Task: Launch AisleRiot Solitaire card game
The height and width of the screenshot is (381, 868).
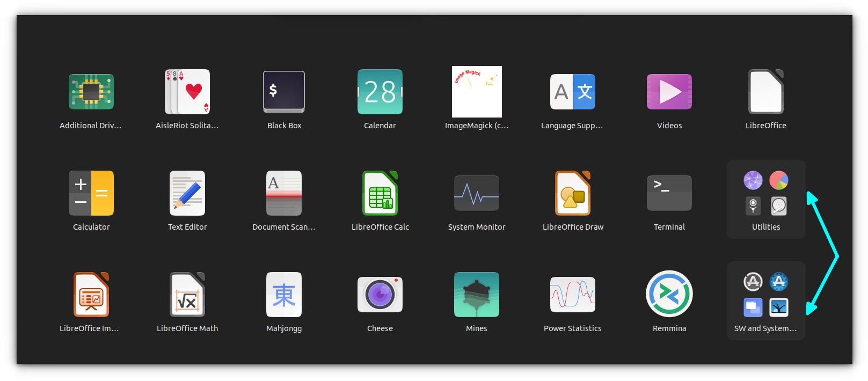Action: [x=187, y=92]
